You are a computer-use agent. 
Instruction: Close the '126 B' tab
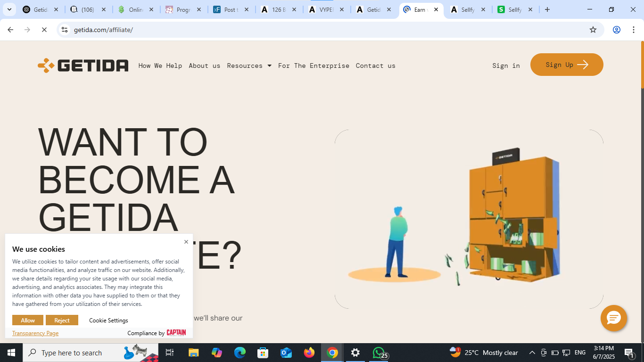pyautogui.click(x=294, y=9)
